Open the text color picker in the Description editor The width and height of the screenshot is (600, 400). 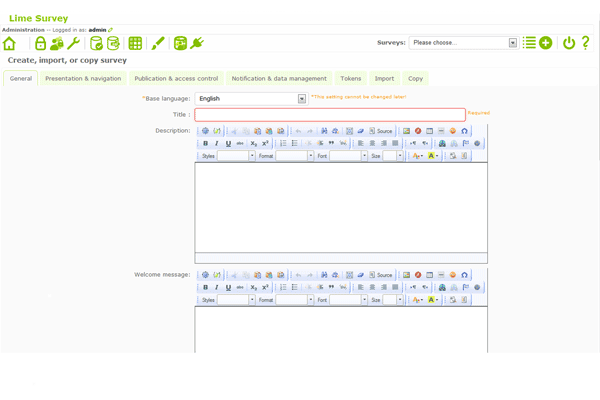click(x=417, y=156)
